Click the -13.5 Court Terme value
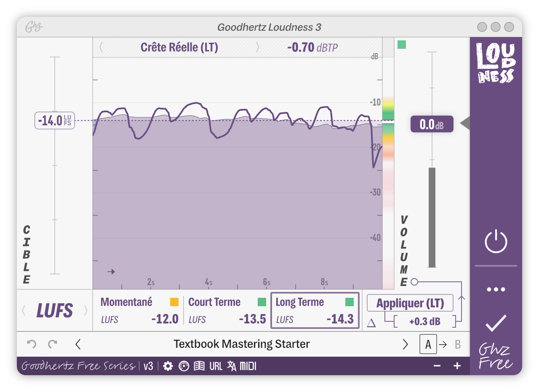 253,319
